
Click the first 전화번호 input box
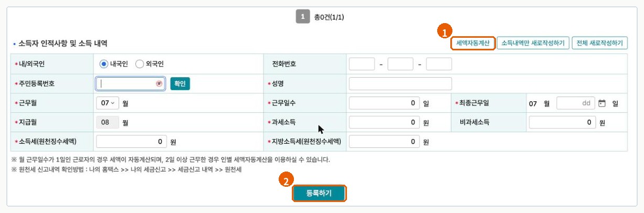click(x=362, y=64)
